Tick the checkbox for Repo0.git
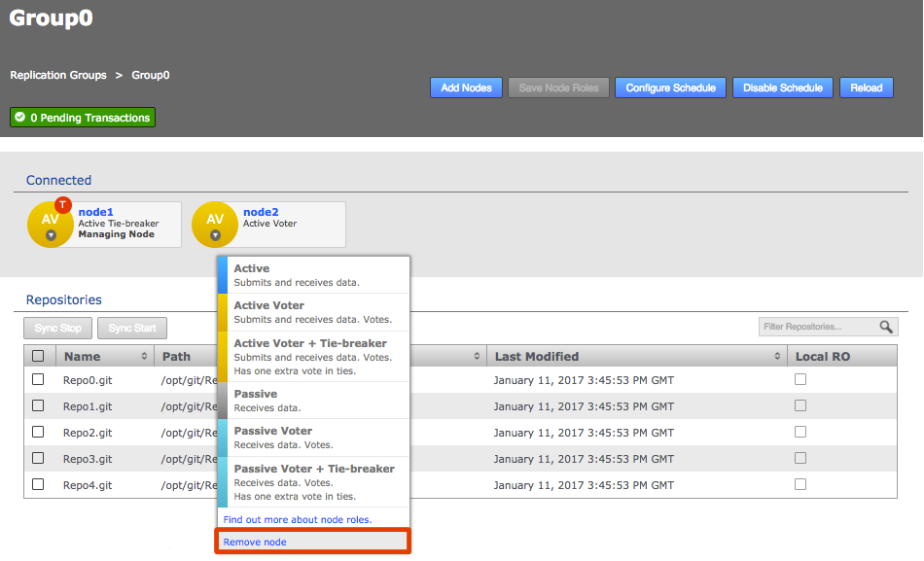Image resolution: width=924 pixels, height=561 pixels. pos(38,379)
